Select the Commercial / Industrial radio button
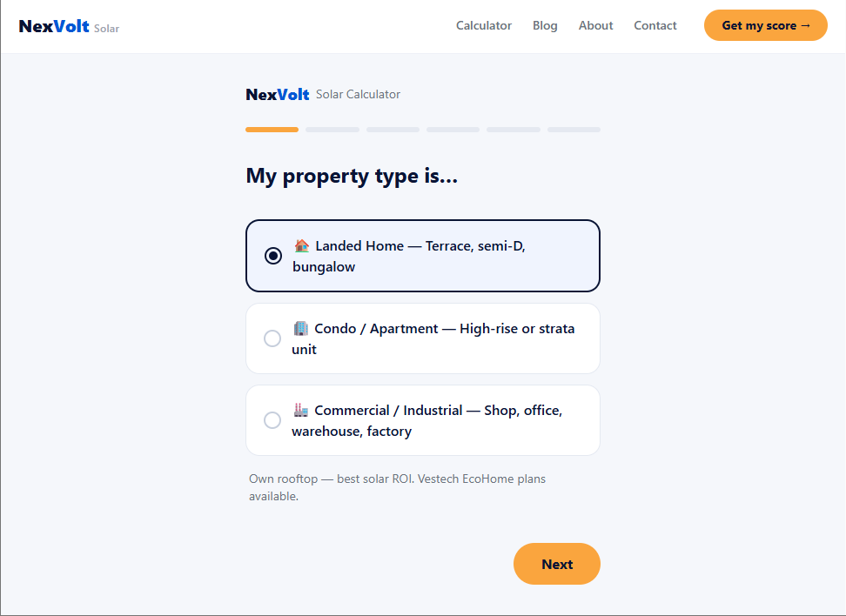Image resolution: width=846 pixels, height=616 pixels. (x=272, y=419)
